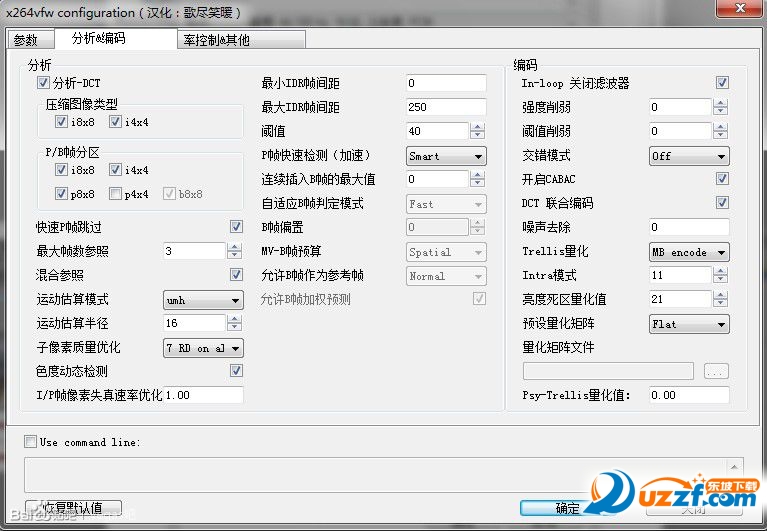Screen dimensions: 767x531
Task: Increase 高度死区量化值 with up arrow
Action: [x=721, y=295]
